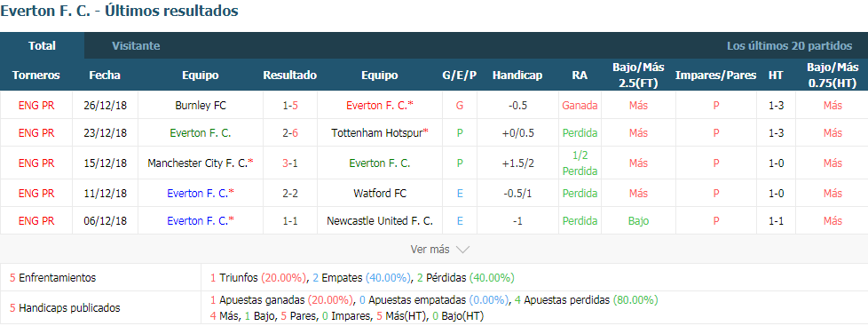Screen dimensions: 868x326
Task: Click the 1-5 result score
Action: 290,106
